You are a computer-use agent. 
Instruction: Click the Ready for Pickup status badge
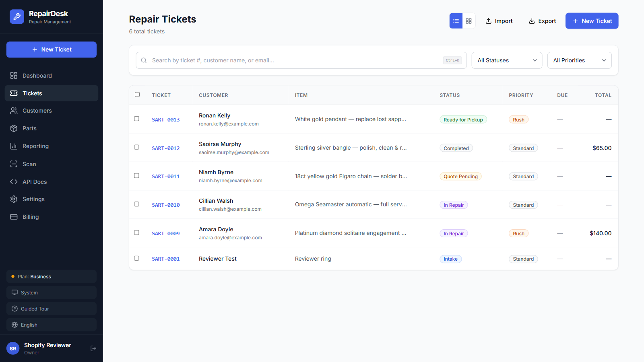(x=463, y=120)
